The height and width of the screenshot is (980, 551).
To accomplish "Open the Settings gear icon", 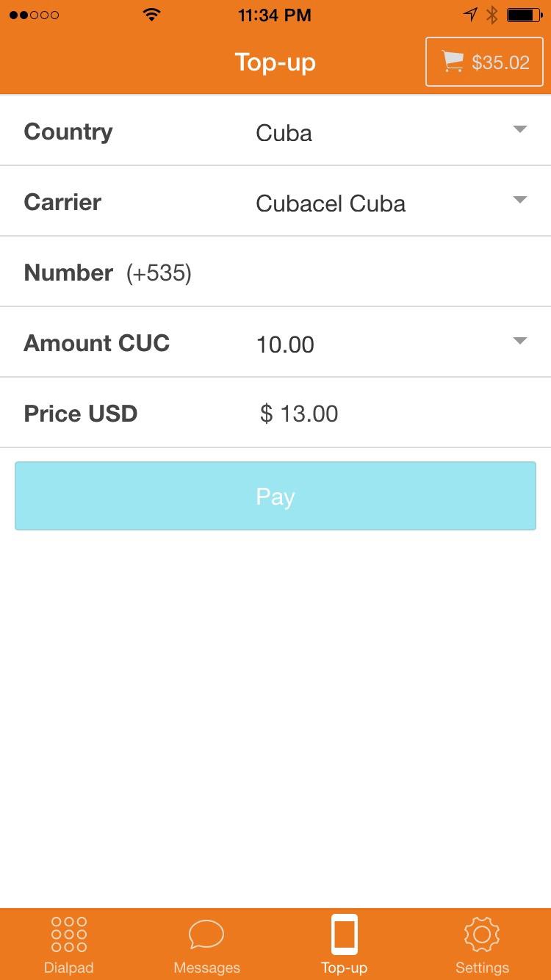I will click(x=482, y=934).
